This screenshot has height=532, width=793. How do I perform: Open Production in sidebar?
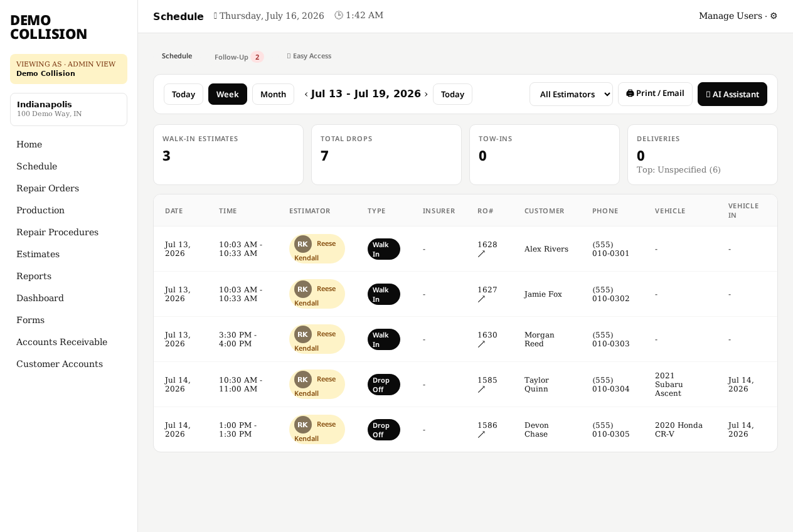68,210
